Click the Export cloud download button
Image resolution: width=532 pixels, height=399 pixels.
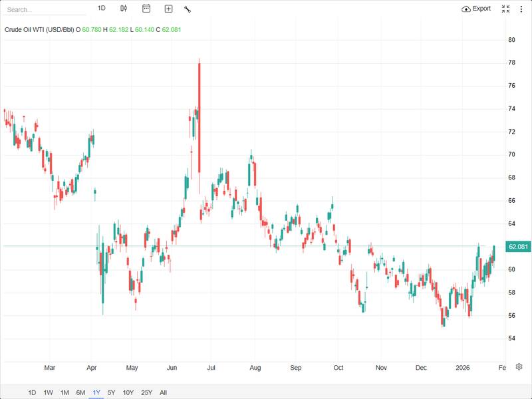(x=476, y=9)
